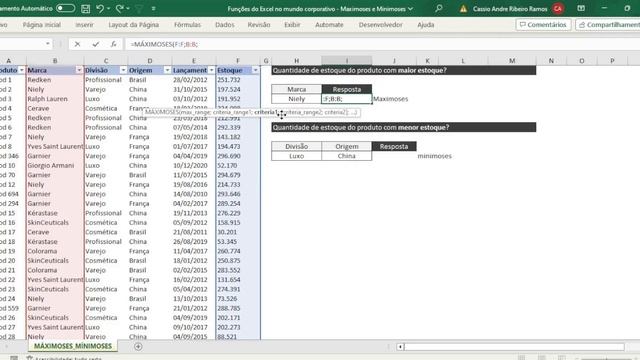Click the horizontal scrollbar left arrow
The width and height of the screenshot is (640, 360).
tap(400, 347)
